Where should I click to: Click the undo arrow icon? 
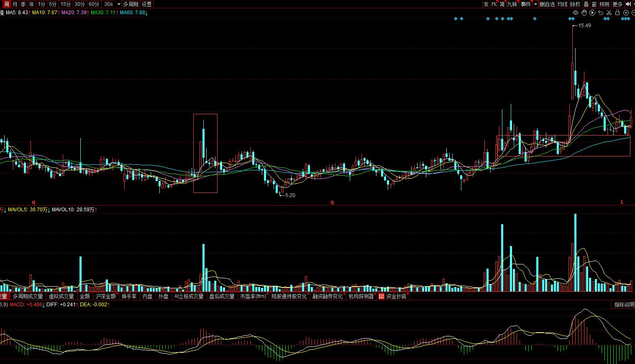(601, 13)
